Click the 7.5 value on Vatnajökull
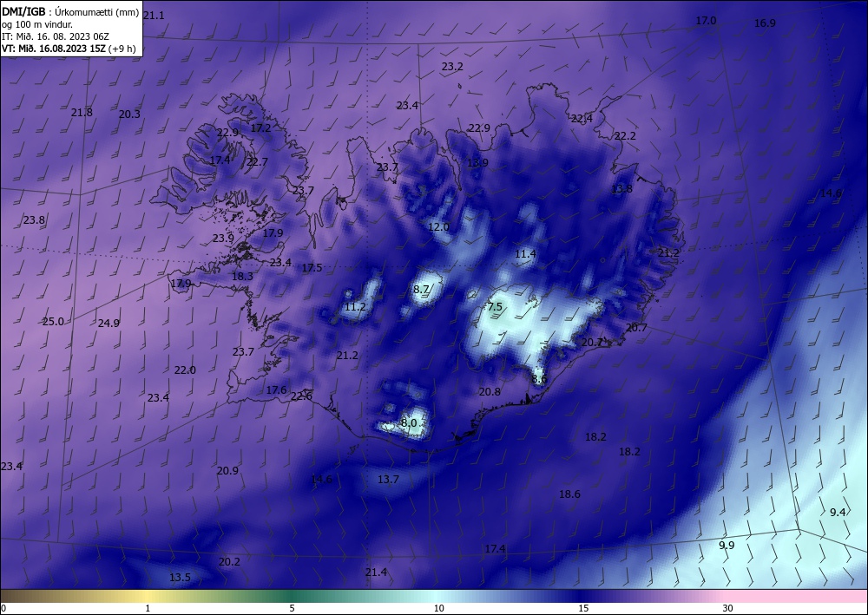Image resolution: width=868 pixels, height=615 pixels. 495,307
